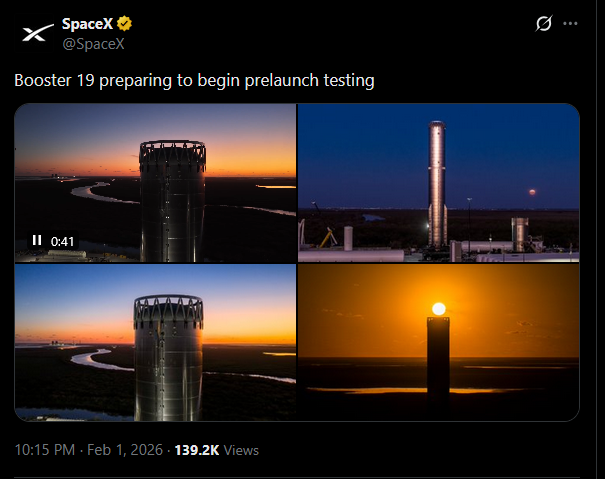
Task: View the 139.2K view count
Action: 197,450
